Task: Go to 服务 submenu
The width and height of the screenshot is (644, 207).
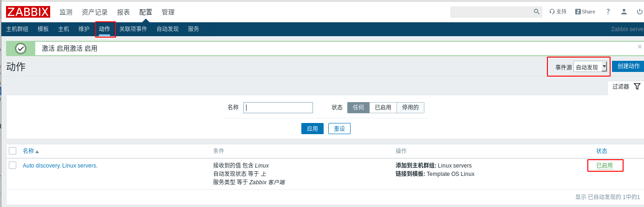Action: tap(194, 29)
